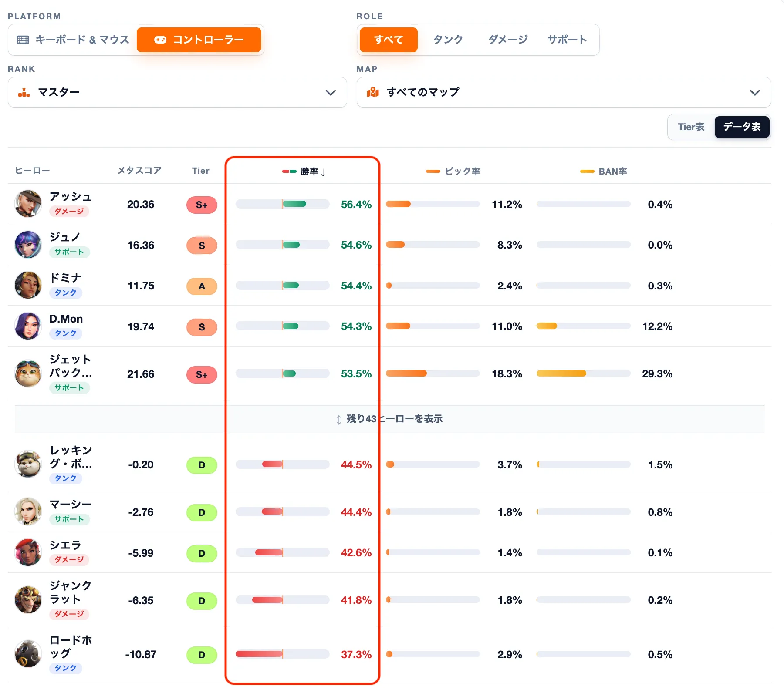Click BAN rate value 12.2%
The image size is (784, 693).
tap(657, 326)
